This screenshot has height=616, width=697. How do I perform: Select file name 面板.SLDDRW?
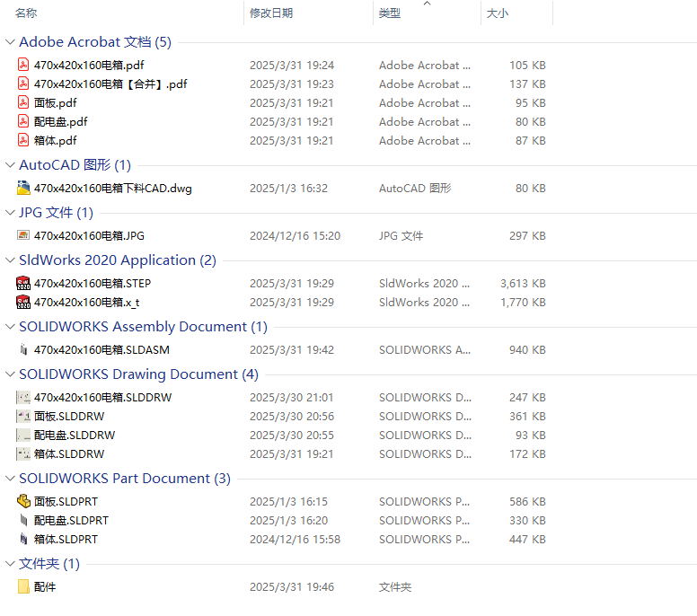[69, 416]
